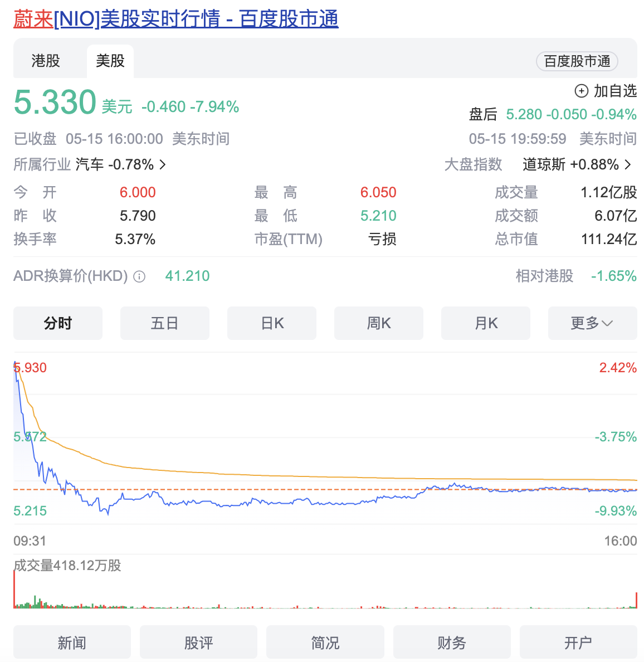The width and height of the screenshot is (644, 662).
Task: Click the 百度股市通 pill button
Action: click(x=577, y=61)
